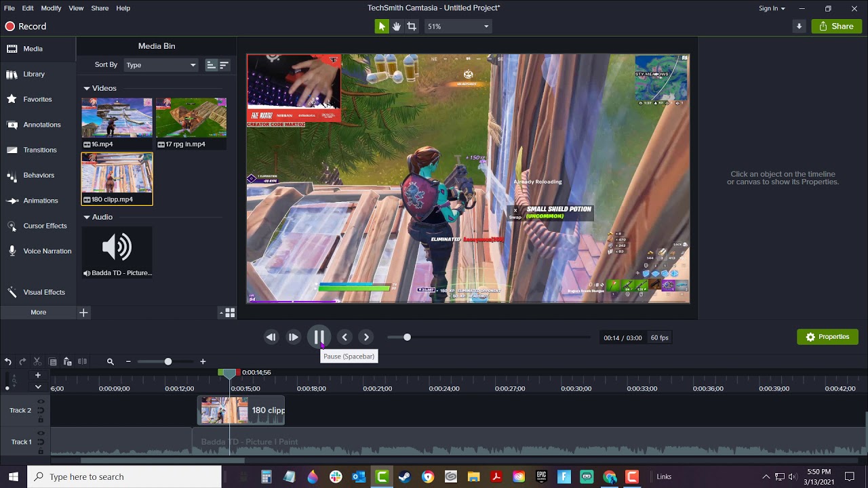
Task: Open the Sign In dropdown
Action: (x=772, y=8)
